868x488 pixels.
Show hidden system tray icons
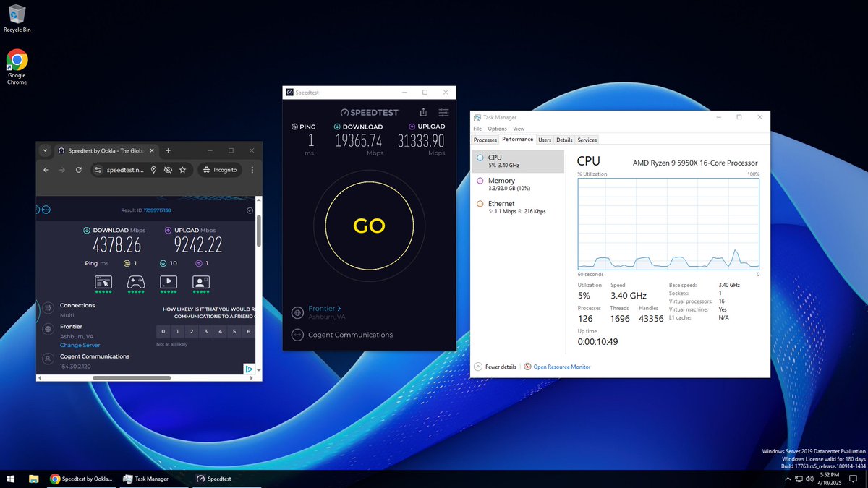click(788, 479)
